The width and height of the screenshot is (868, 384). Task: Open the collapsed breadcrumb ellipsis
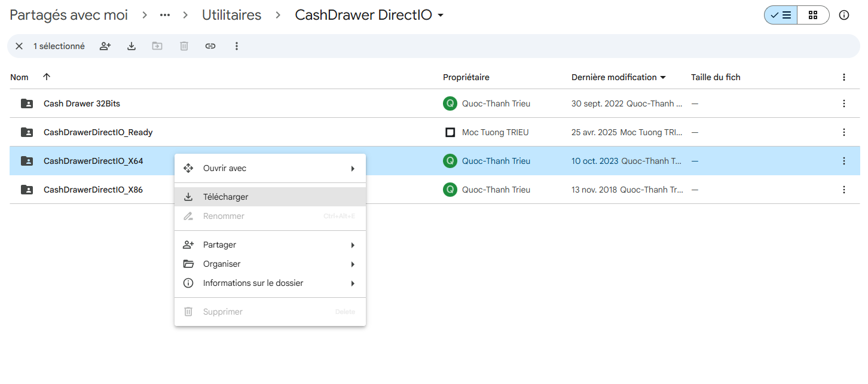(165, 16)
